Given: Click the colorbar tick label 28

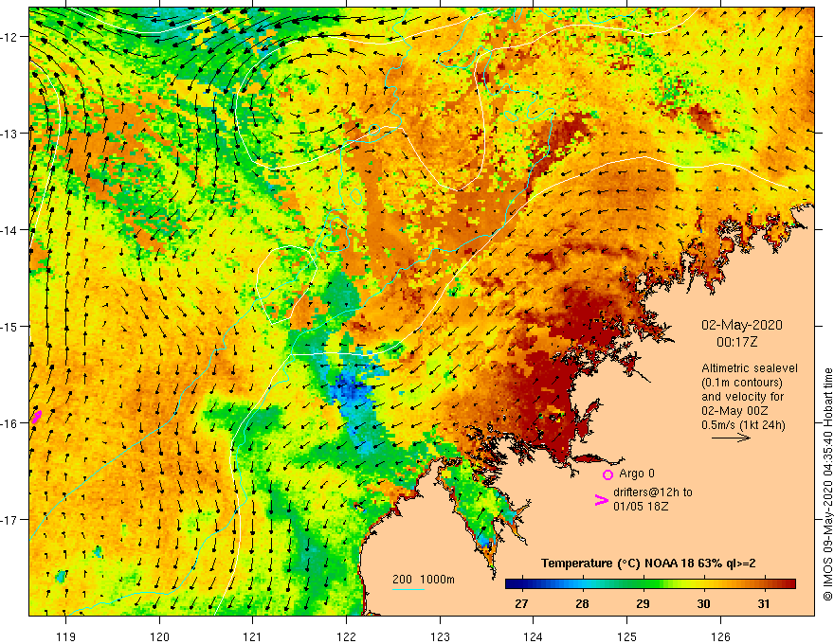Looking at the screenshot, I should (x=583, y=603).
